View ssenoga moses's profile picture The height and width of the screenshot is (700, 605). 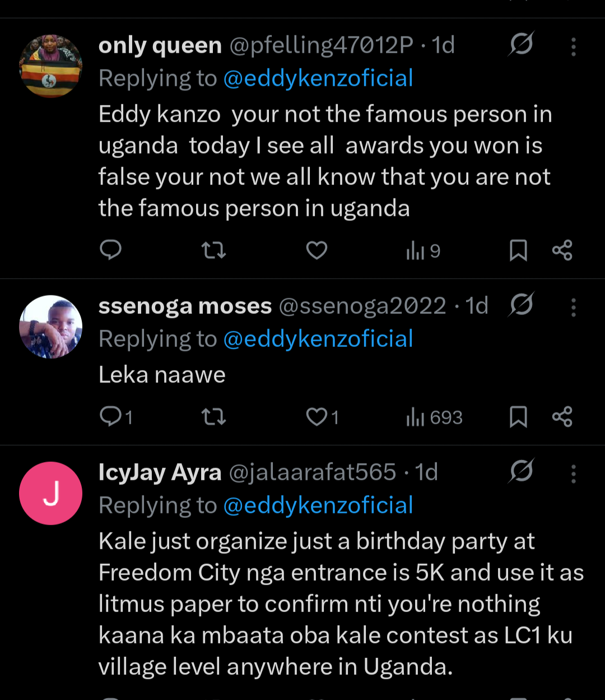(51, 327)
